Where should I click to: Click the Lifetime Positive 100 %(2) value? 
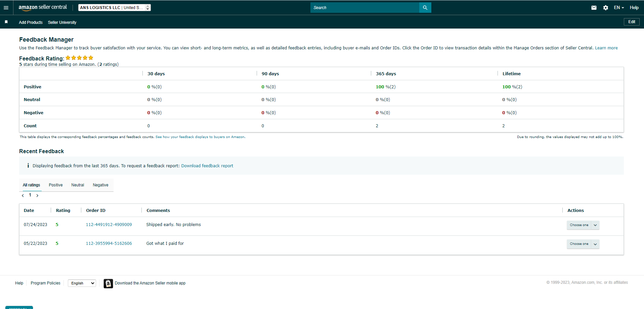[x=512, y=87]
